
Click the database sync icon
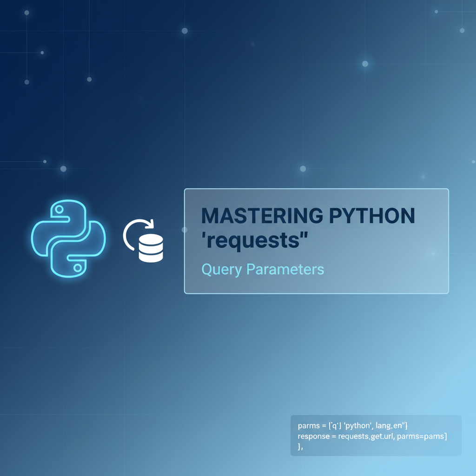point(144,239)
